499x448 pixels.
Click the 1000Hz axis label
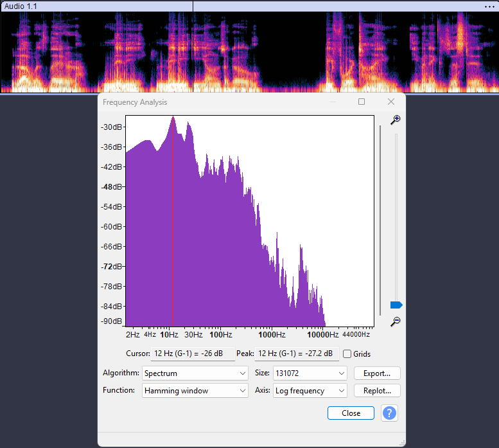[x=272, y=335]
